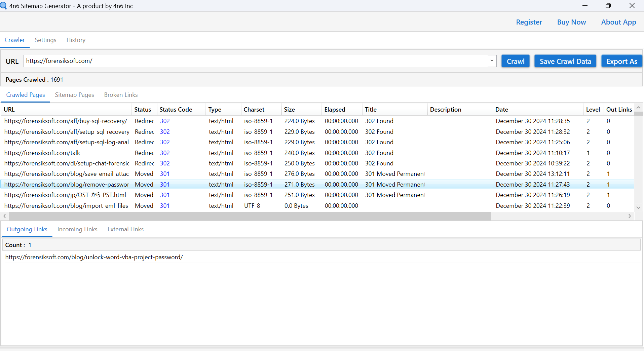The image size is (644, 351).
Task: Sort by the Description column header
Action: [x=460, y=110]
